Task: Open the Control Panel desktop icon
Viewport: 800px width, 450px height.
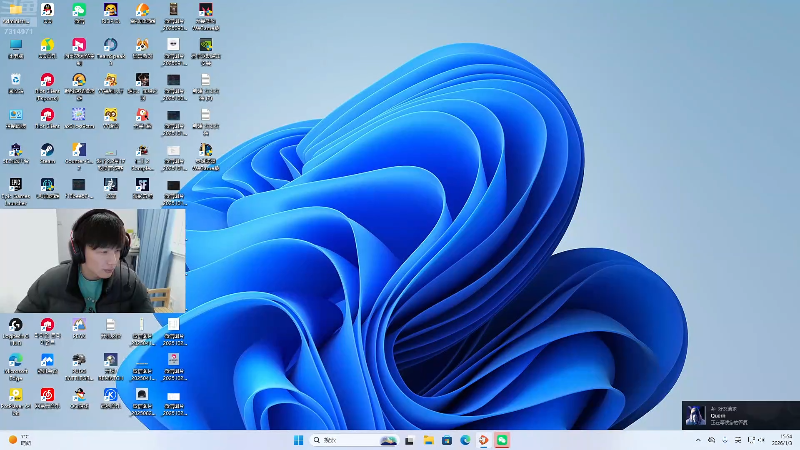Action: pyautogui.click(x=16, y=117)
